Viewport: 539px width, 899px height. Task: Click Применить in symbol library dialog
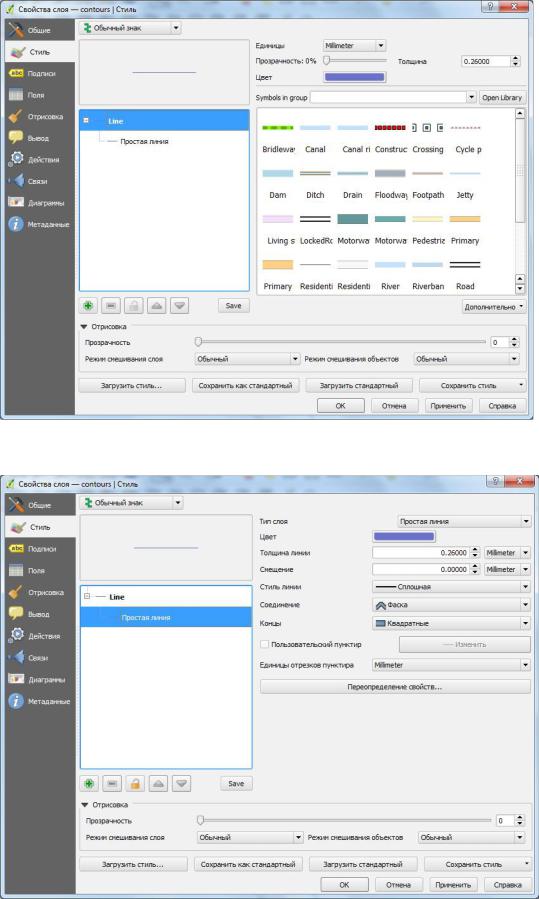448,406
